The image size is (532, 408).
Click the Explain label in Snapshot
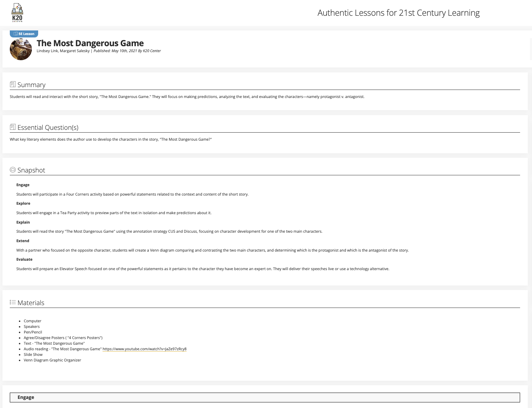23,222
